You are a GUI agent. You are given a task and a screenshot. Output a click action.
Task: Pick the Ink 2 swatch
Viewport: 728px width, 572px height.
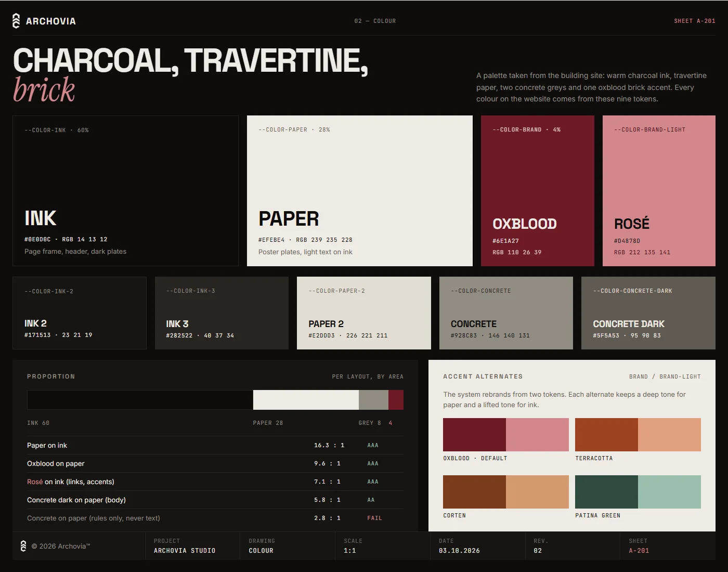coord(80,313)
